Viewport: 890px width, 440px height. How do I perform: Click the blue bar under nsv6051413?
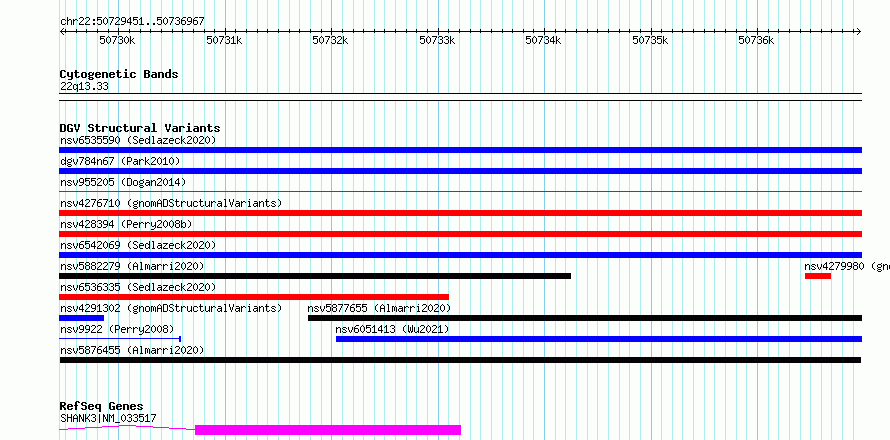[x=599, y=339]
